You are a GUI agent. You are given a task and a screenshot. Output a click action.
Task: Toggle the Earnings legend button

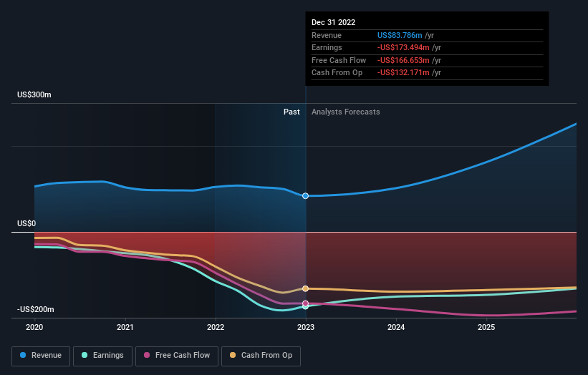pos(102,356)
